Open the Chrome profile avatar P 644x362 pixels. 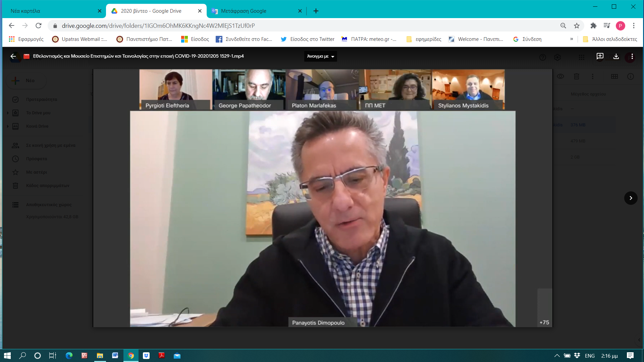(x=621, y=25)
